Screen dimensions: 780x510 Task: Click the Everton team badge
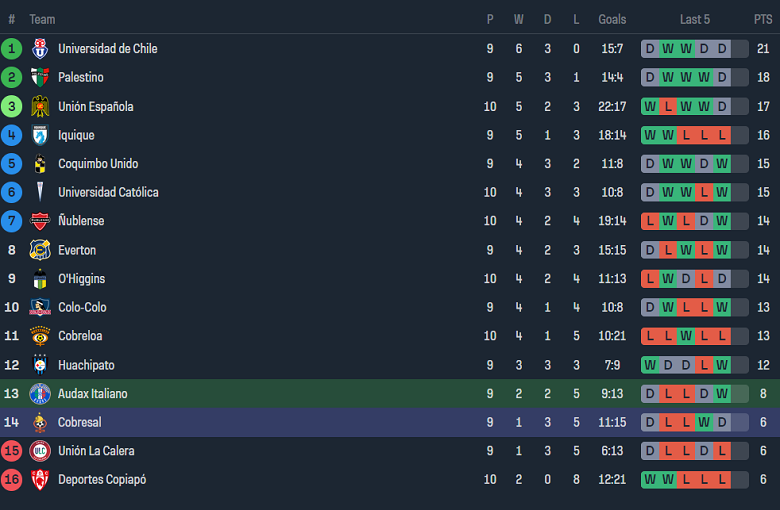pyautogui.click(x=40, y=250)
